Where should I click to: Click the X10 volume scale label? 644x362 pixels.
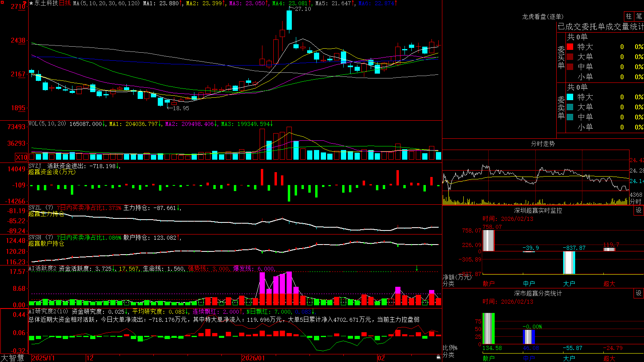(x=21, y=157)
